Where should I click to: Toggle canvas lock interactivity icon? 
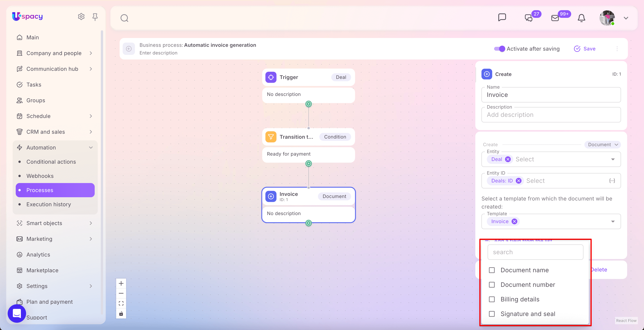click(121, 314)
